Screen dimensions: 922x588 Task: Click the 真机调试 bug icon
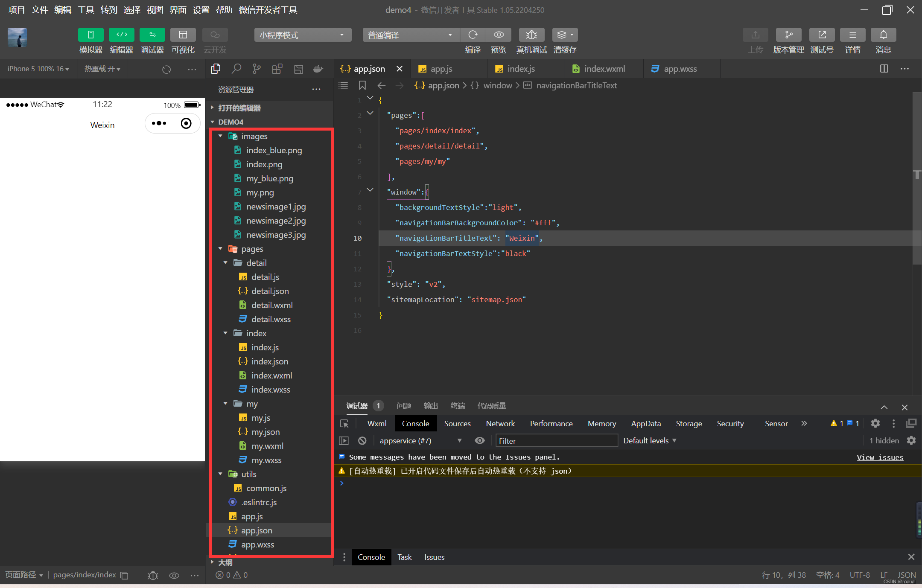pos(531,35)
